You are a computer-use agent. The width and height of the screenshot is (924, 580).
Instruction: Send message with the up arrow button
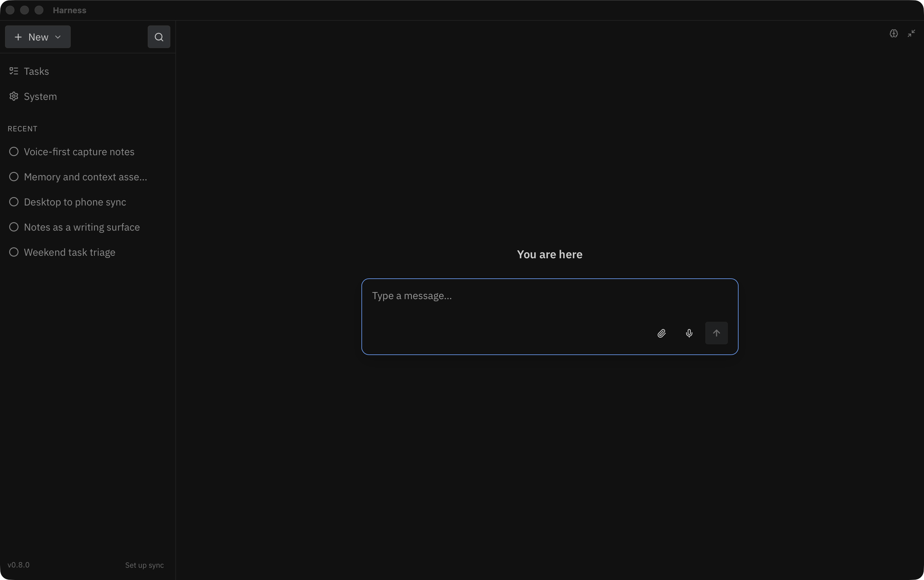(x=716, y=333)
